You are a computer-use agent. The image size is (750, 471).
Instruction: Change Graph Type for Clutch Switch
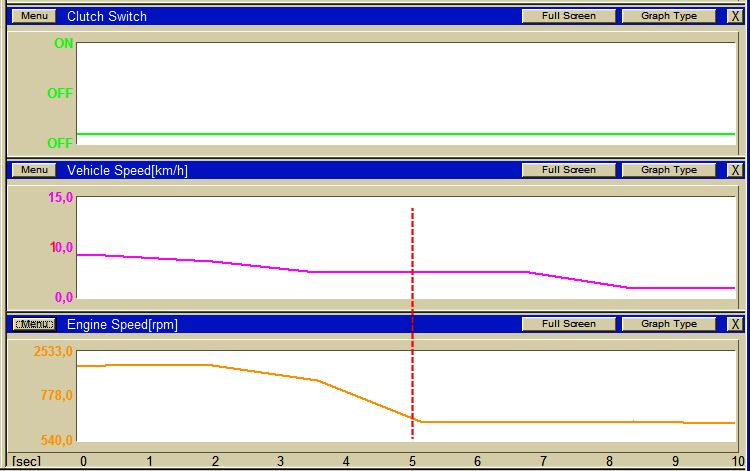click(x=669, y=16)
